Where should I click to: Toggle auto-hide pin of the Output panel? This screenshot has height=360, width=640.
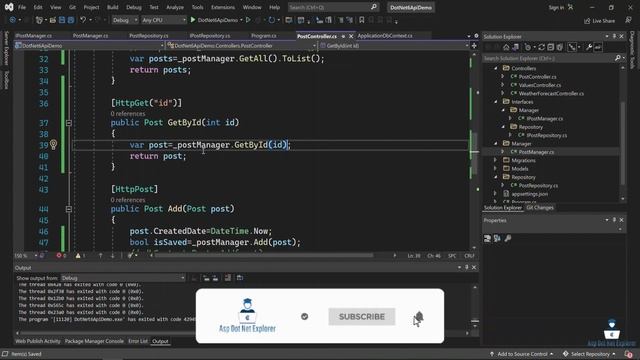click(467, 267)
